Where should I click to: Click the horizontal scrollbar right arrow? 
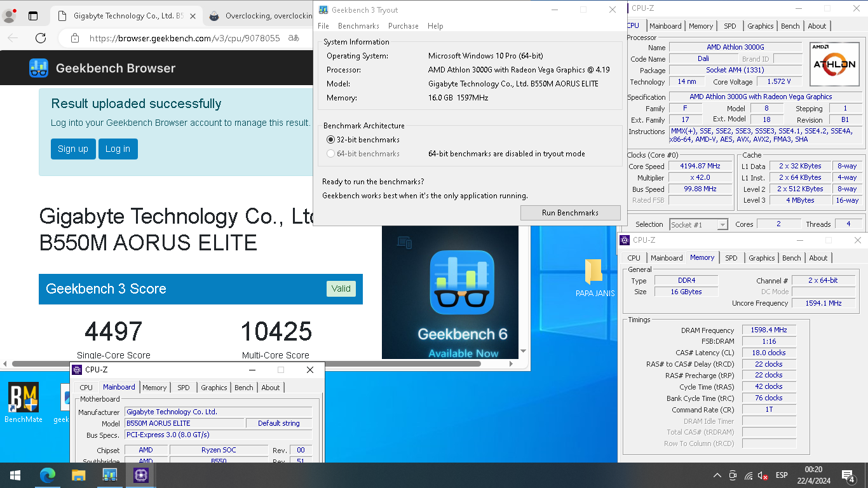512,364
